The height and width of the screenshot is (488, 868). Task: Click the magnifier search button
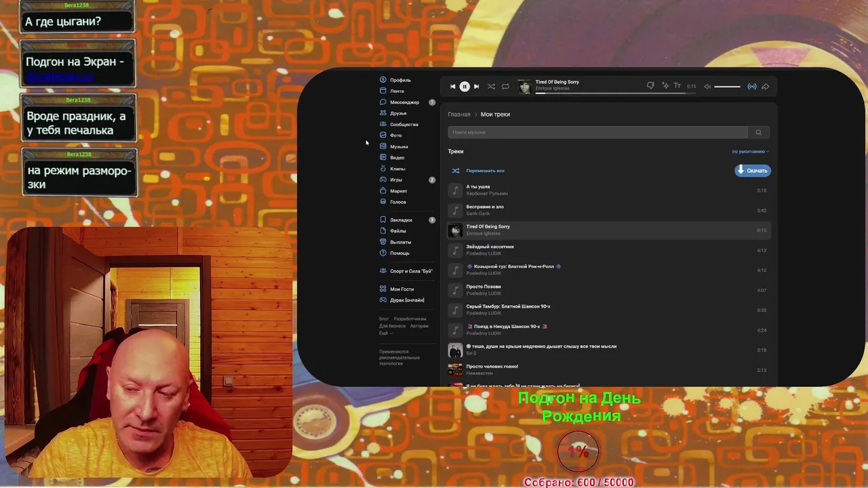click(759, 132)
